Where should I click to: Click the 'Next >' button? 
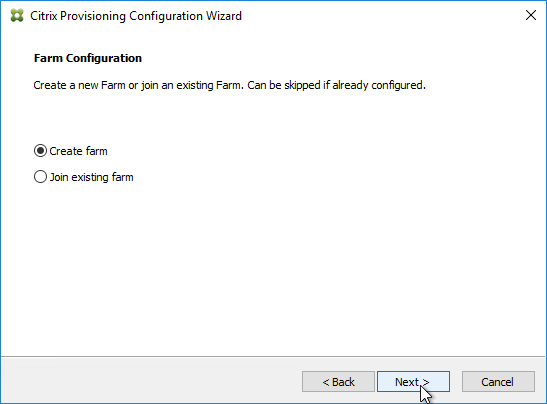click(x=413, y=382)
